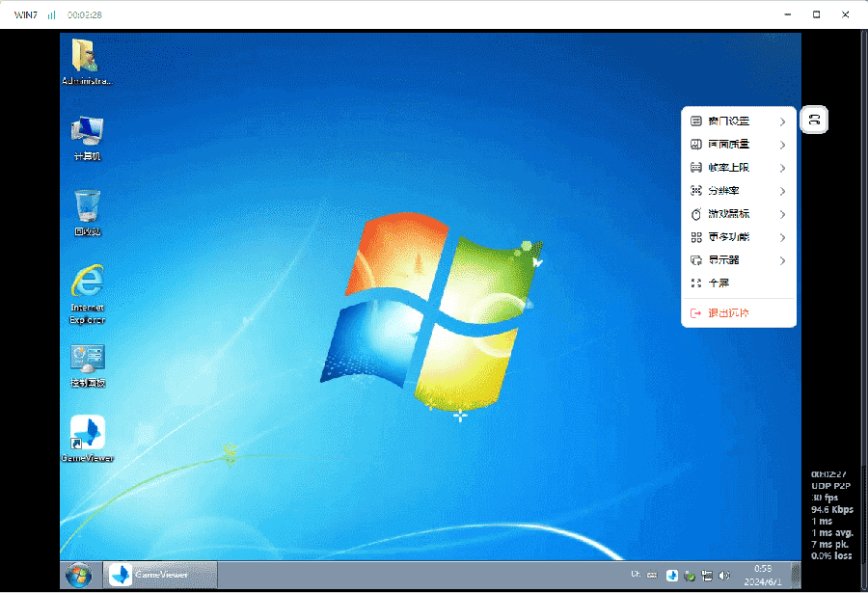Click the volume speaker tray icon
The width and height of the screenshot is (868, 593).
pos(723,576)
